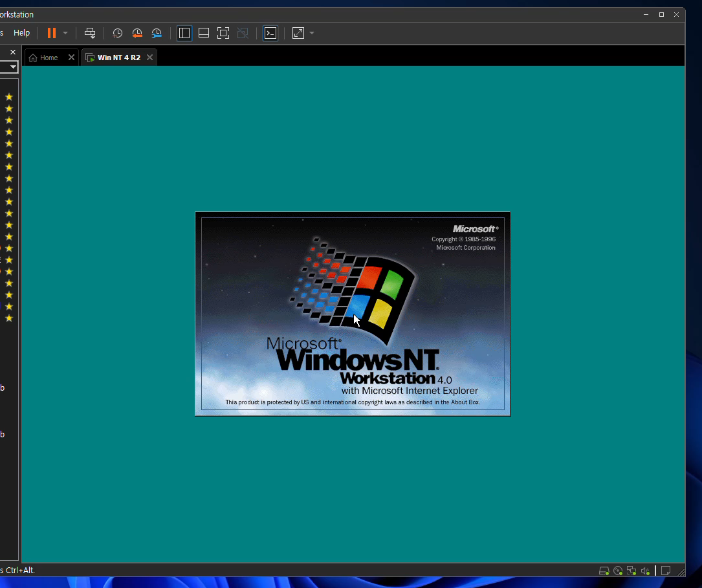Open the Help menu
The width and height of the screenshot is (702, 588).
(21, 33)
